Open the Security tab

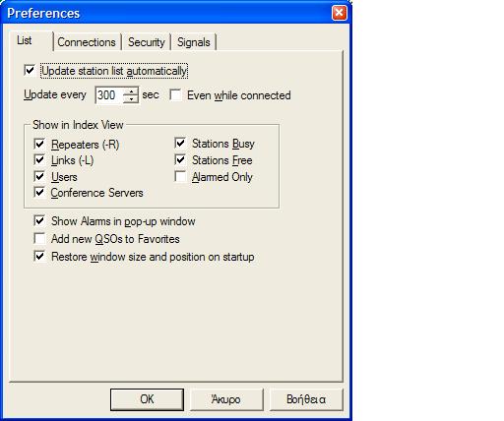coord(147,42)
